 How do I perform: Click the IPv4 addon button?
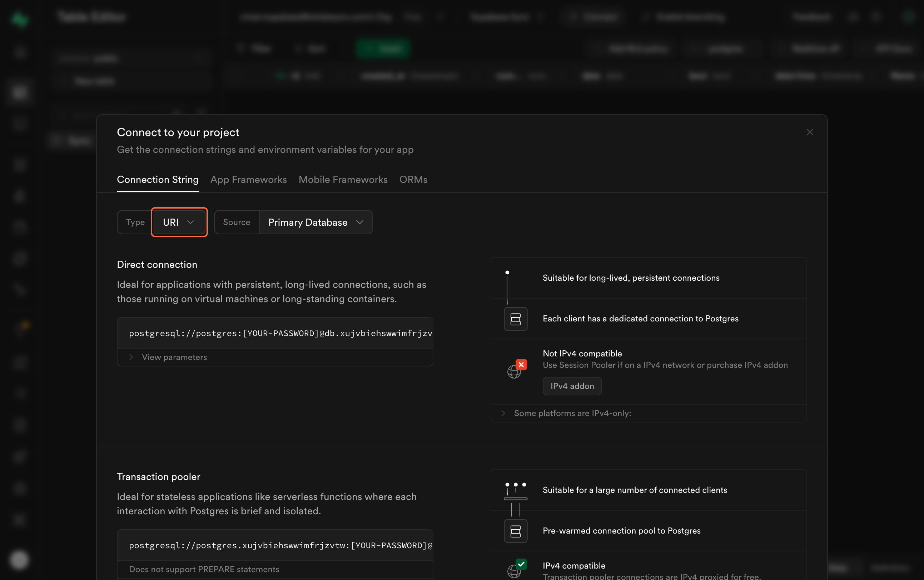click(572, 386)
